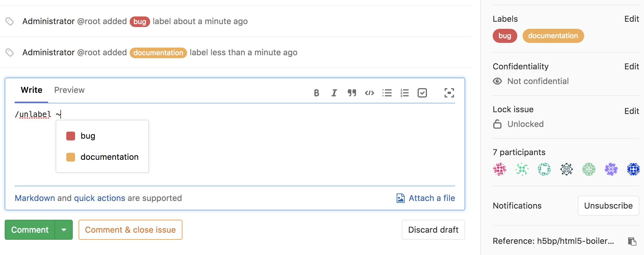Unsubscribe from issue notifications

tap(608, 206)
